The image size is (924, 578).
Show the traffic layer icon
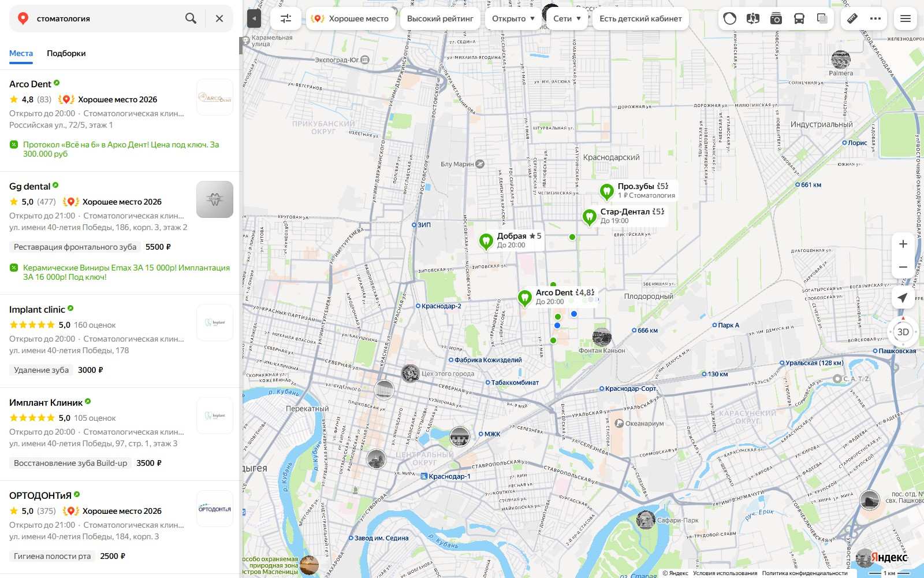(x=730, y=18)
